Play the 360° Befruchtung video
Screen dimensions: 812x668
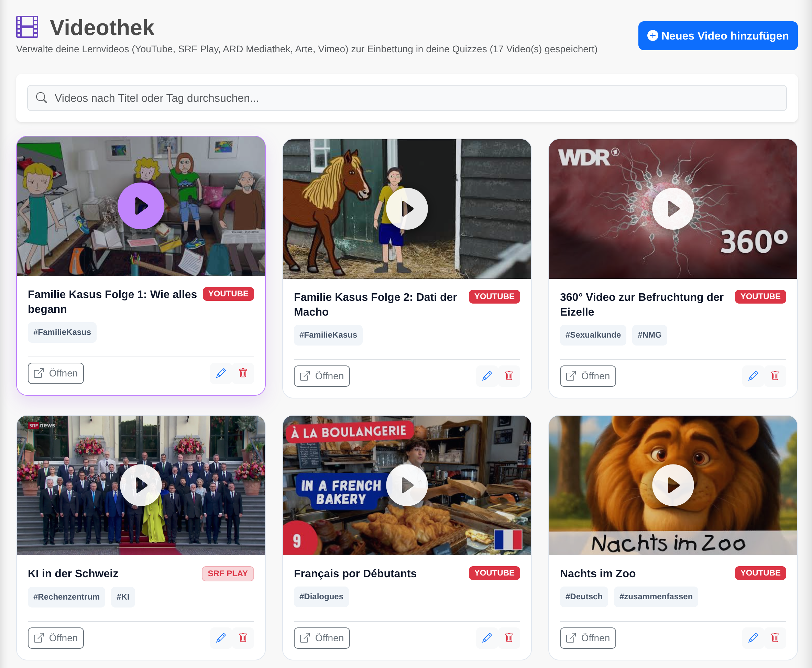tap(673, 209)
